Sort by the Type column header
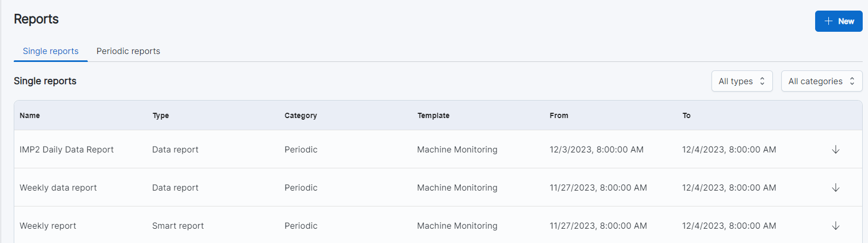 [161, 115]
